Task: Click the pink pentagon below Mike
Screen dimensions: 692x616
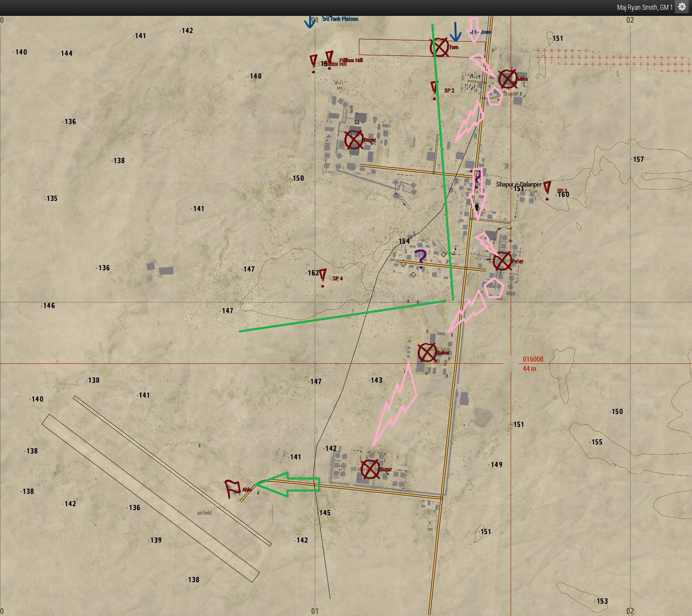Action: 494,97
